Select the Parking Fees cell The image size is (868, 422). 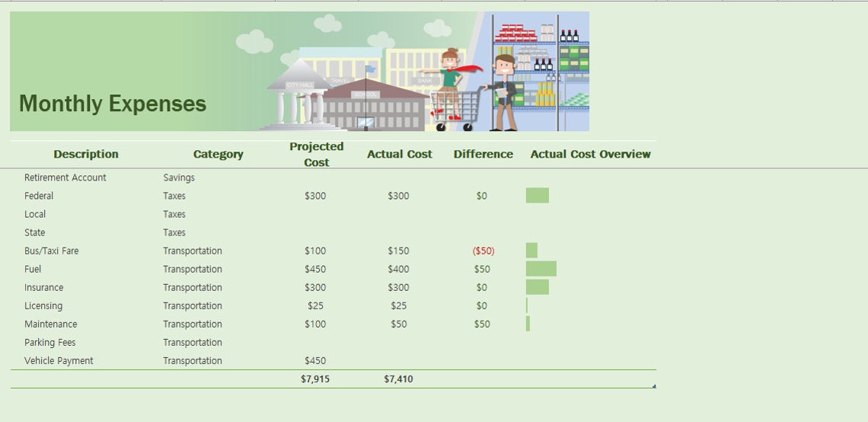point(49,342)
